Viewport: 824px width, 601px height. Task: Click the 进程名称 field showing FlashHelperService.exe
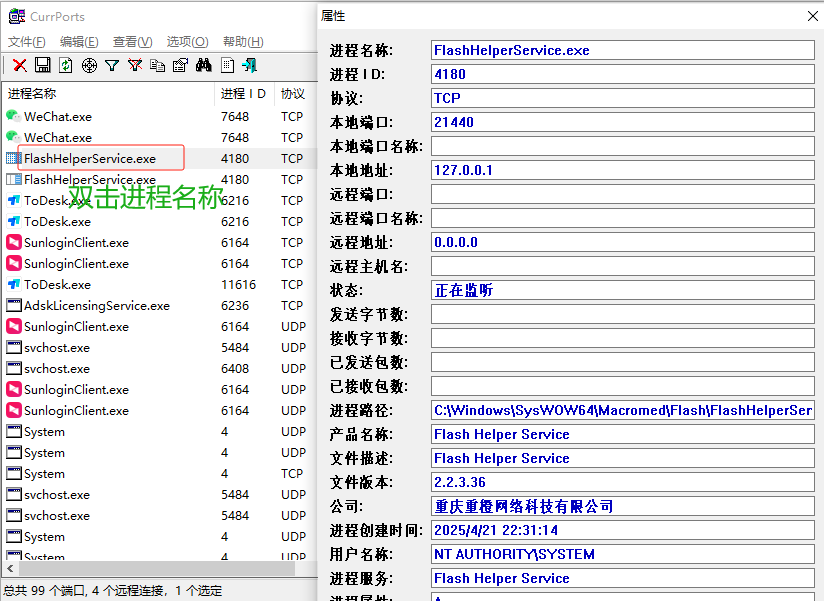pos(623,50)
